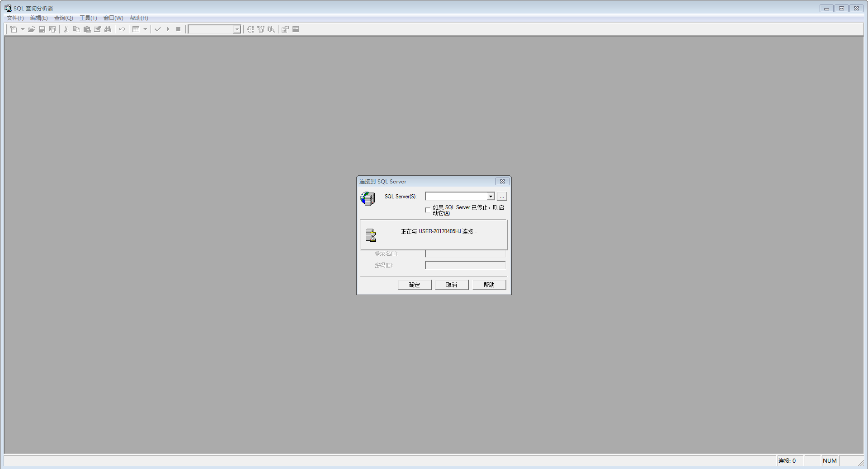
Task: Open the SQL Server name dropdown
Action: click(x=491, y=196)
